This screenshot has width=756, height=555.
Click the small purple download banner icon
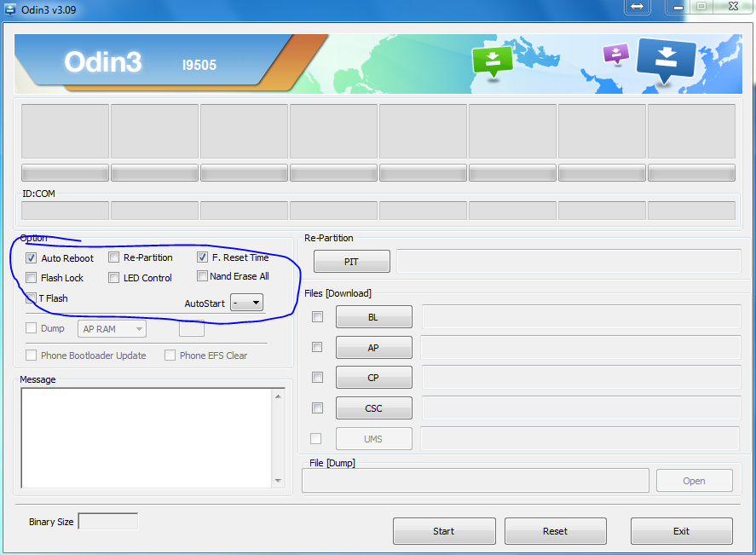616,54
